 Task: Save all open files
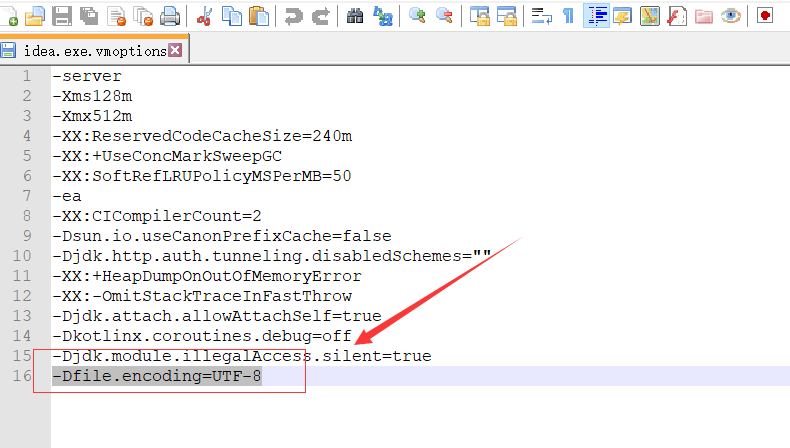89,16
